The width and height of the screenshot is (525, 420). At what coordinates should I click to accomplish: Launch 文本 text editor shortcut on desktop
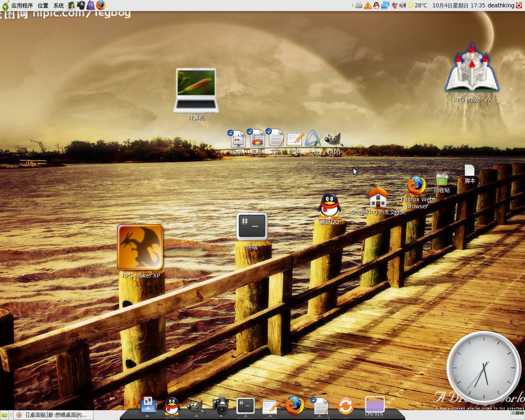click(295, 139)
